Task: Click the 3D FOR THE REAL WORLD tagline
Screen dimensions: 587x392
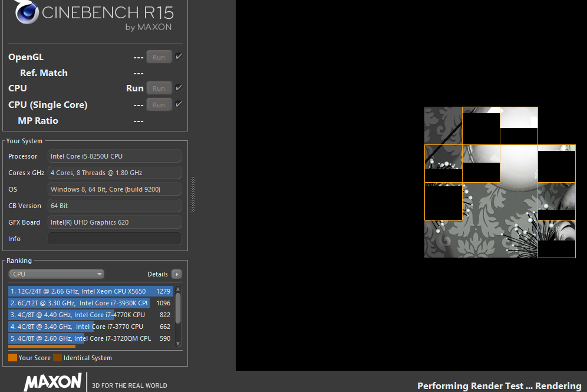Action: click(x=130, y=386)
